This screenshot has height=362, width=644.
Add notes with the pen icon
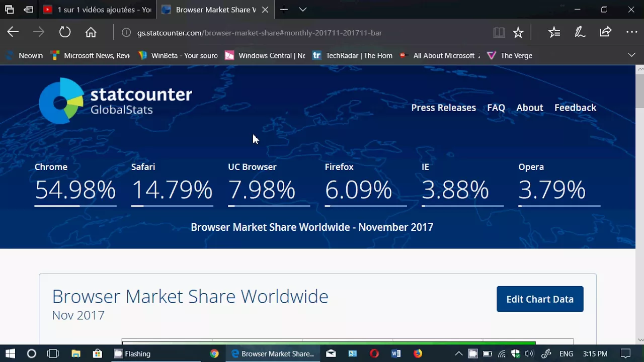(580, 33)
